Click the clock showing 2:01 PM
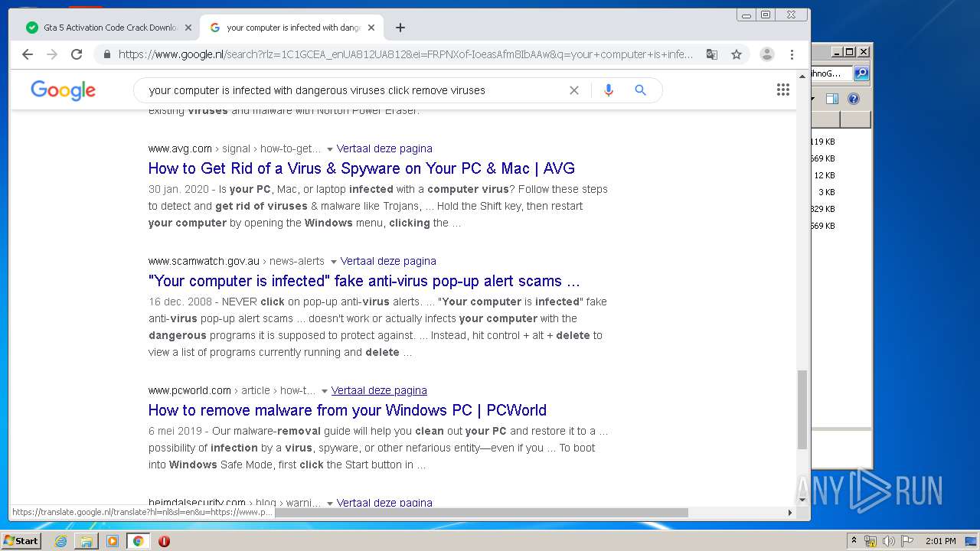Viewport: 980px width, 551px height. pos(940,541)
